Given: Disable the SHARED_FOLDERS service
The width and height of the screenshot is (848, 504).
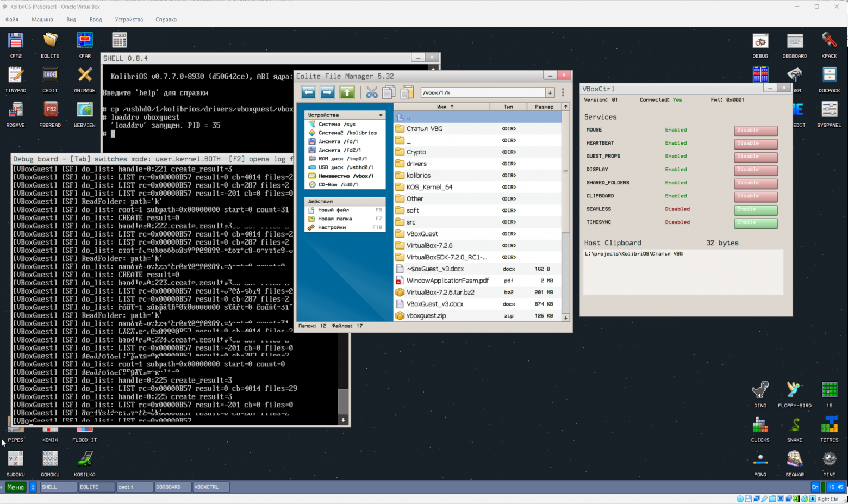Looking at the screenshot, I should [756, 183].
